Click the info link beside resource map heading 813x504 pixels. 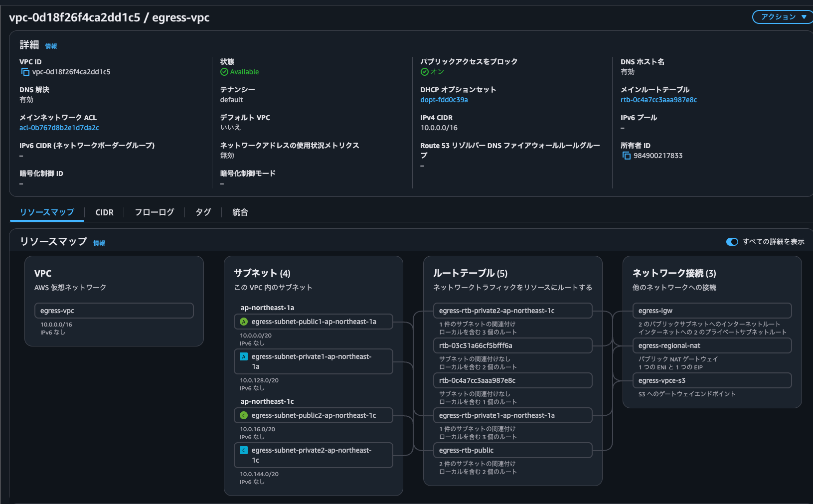pyautogui.click(x=99, y=243)
